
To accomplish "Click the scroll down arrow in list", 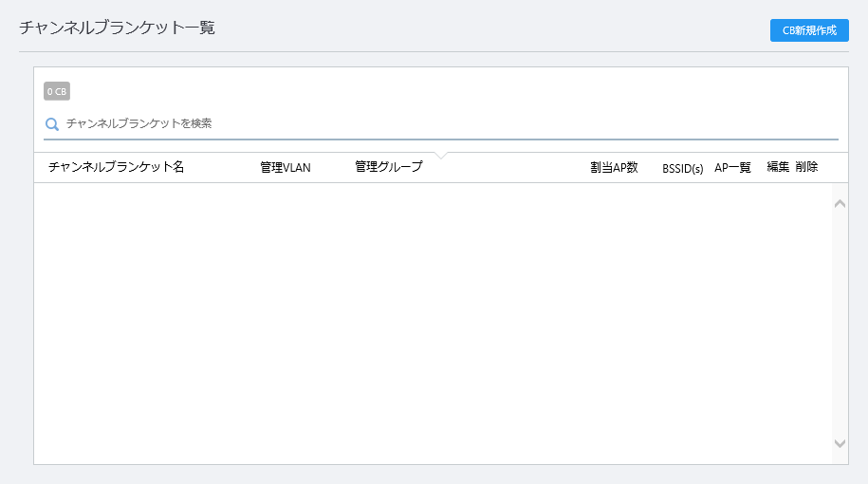I will 840,443.
